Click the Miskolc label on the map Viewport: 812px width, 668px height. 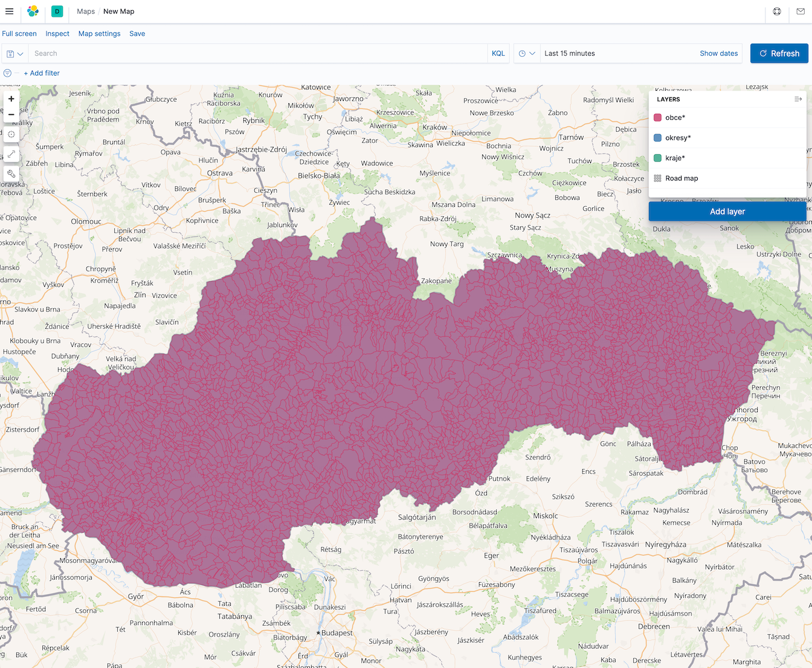(x=546, y=516)
